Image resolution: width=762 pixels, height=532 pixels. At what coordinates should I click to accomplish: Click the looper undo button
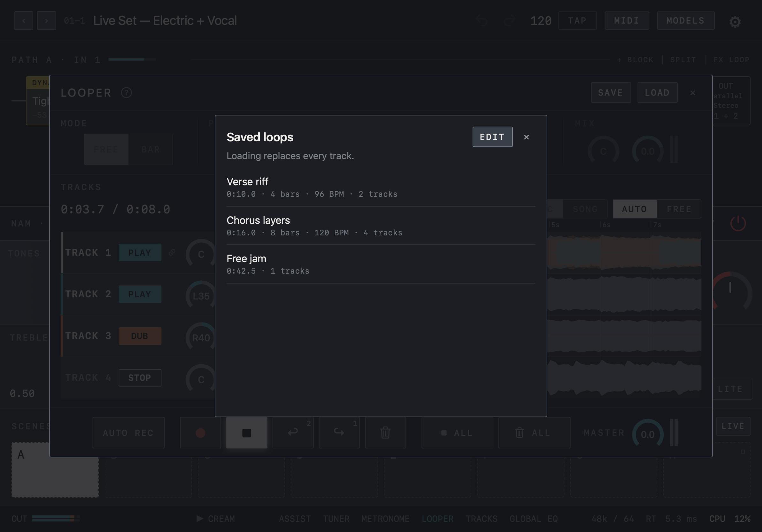coord(293,432)
